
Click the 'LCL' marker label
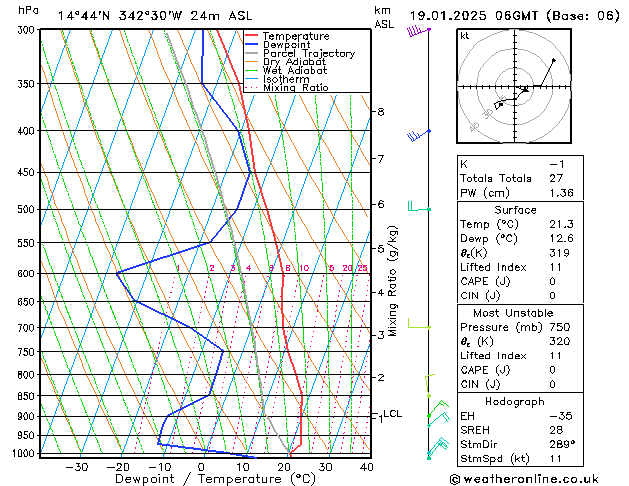pyautogui.click(x=392, y=413)
